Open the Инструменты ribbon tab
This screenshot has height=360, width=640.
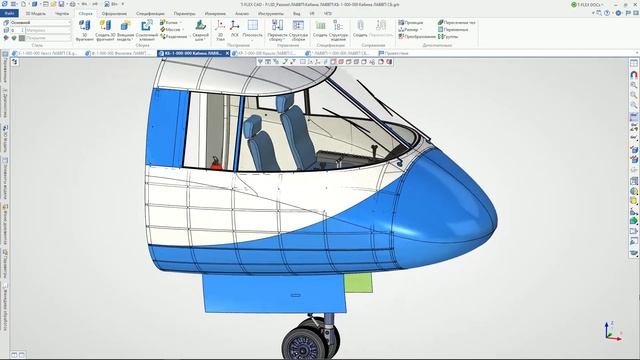click(271, 13)
